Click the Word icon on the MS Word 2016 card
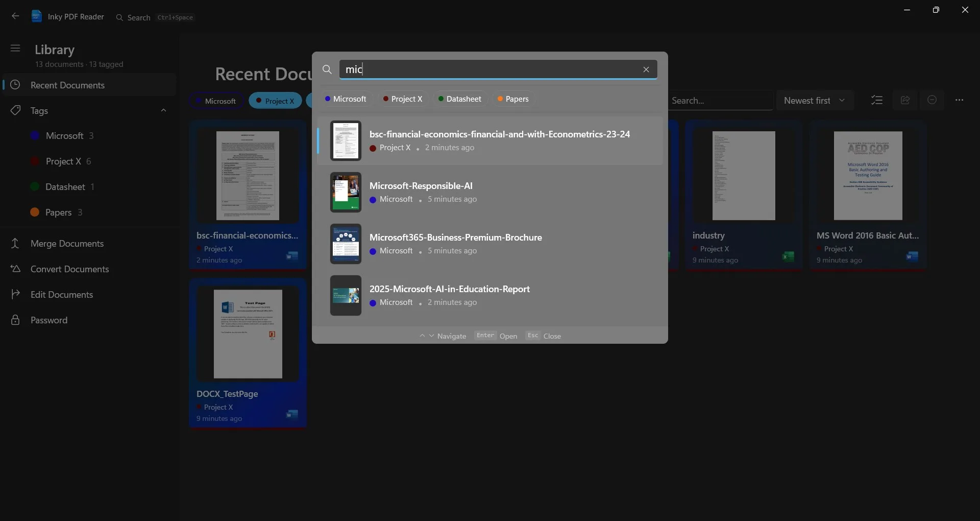 coord(912,256)
